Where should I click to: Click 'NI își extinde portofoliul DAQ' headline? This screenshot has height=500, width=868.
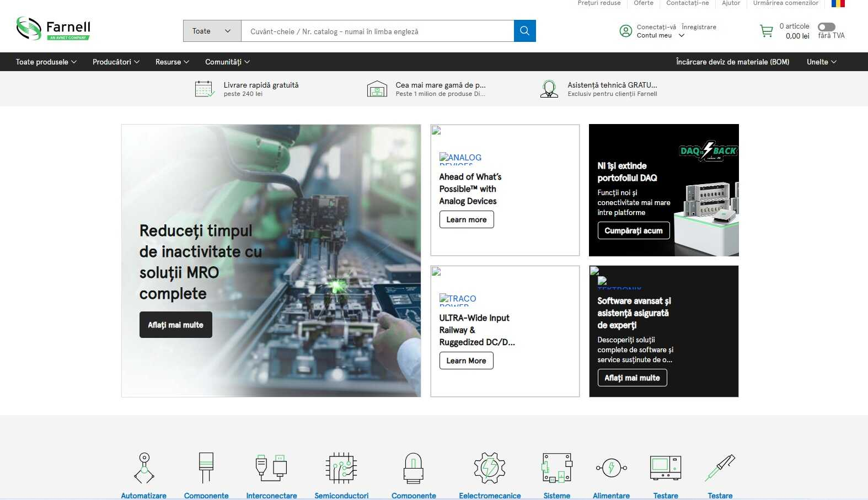pos(627,171)
